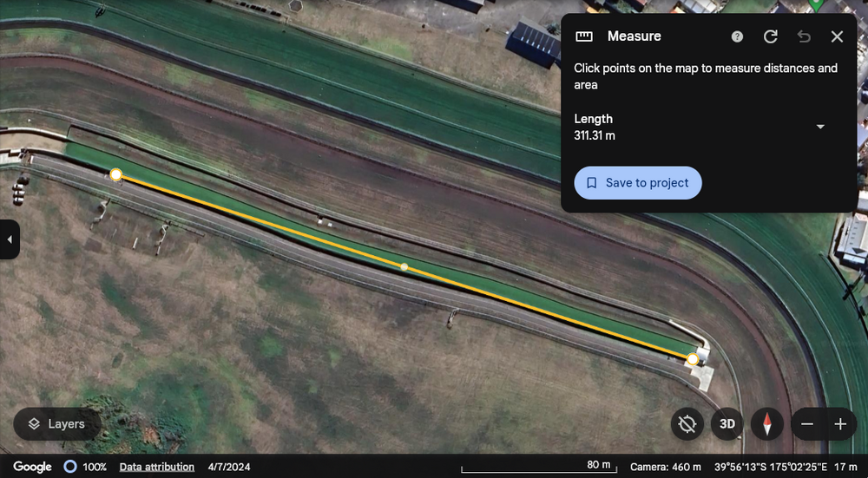Show my location using the crossed-out target icon
The height and width of the screenshot is (478, 868).
pos(687,424)
